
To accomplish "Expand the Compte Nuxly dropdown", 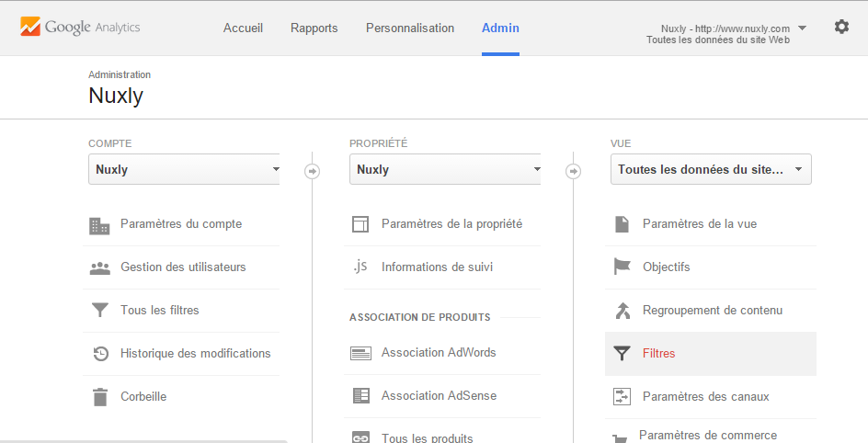I will point(184,169).
